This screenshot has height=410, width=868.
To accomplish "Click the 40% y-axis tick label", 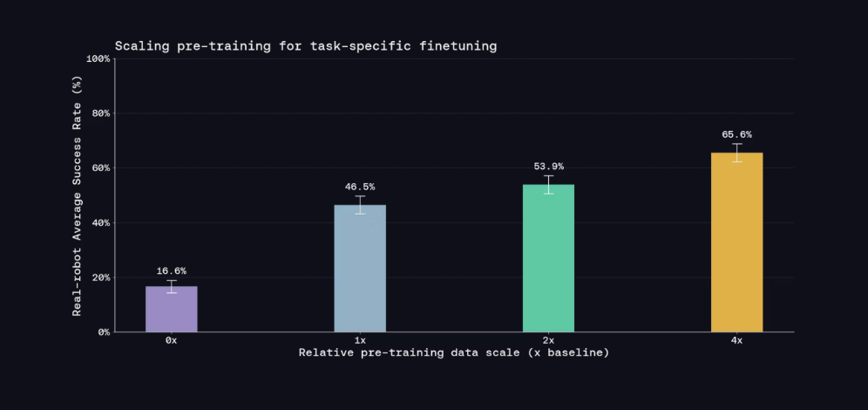I will [x=101, y=222].
